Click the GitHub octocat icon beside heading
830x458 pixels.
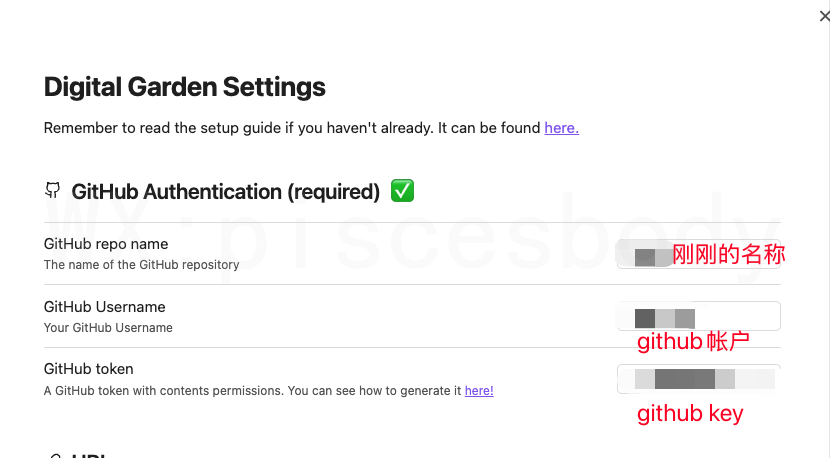tap(53, 191)
